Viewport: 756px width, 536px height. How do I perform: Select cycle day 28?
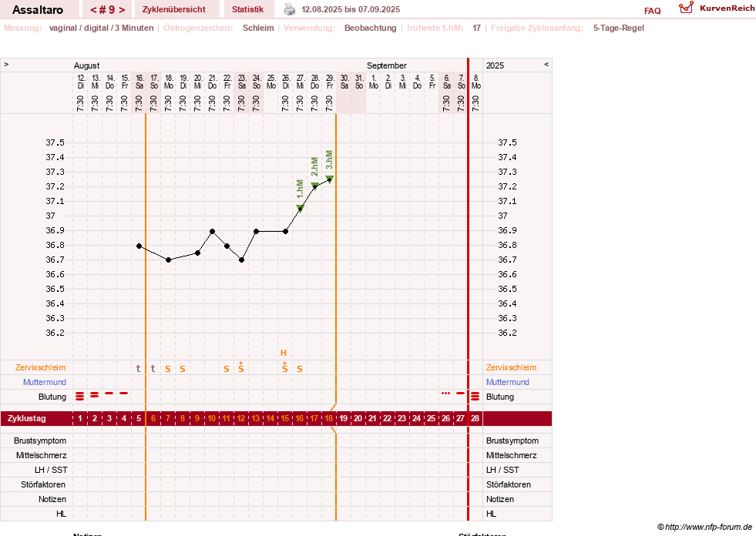pyautogui.click(x=475, y=418)
